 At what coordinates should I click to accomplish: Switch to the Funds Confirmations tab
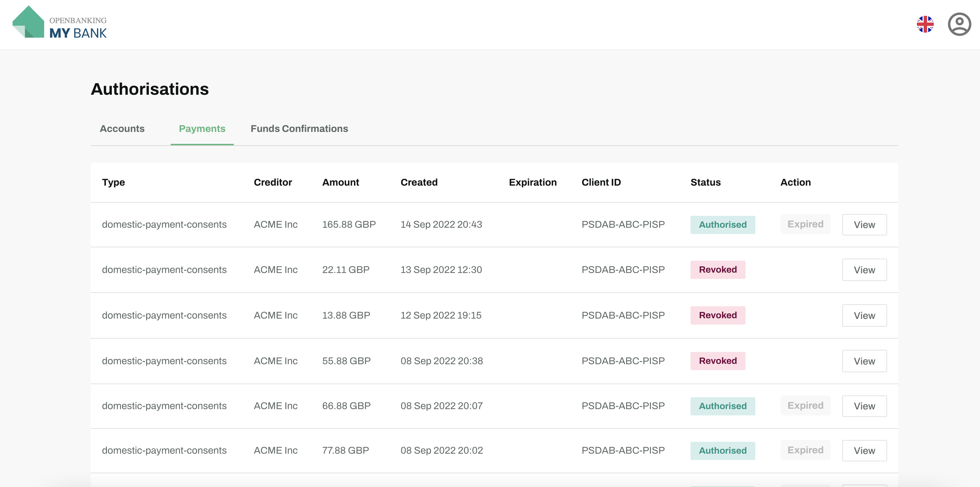(x=299, y=129)
